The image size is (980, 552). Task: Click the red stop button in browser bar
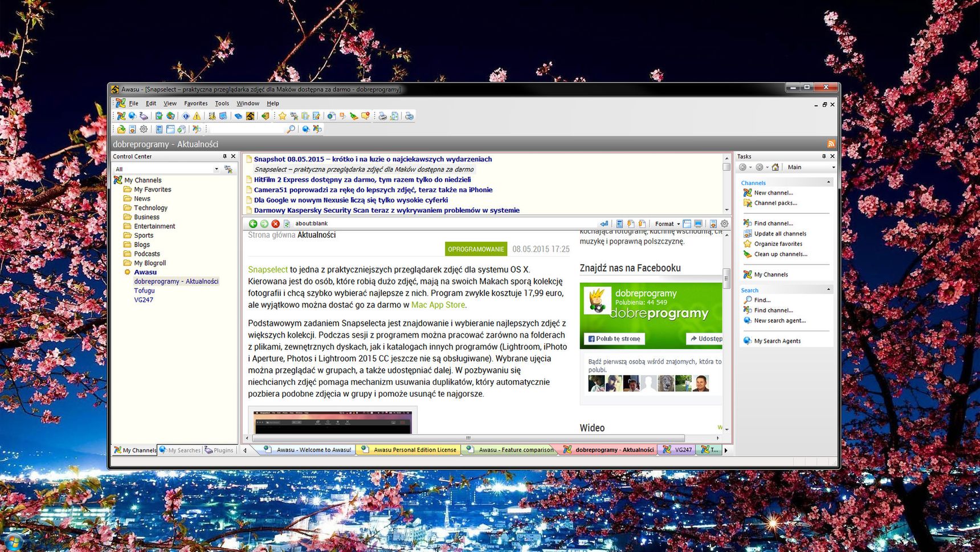276,224
